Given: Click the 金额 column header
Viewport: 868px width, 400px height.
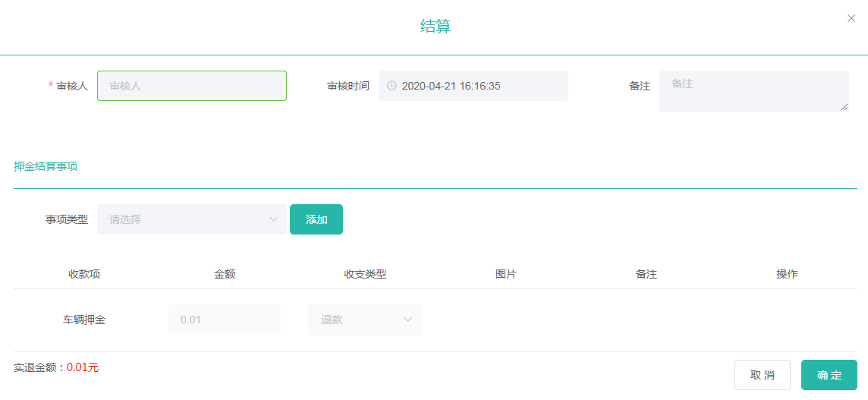Looking at the screenshot, I should [x=225, y=274].
